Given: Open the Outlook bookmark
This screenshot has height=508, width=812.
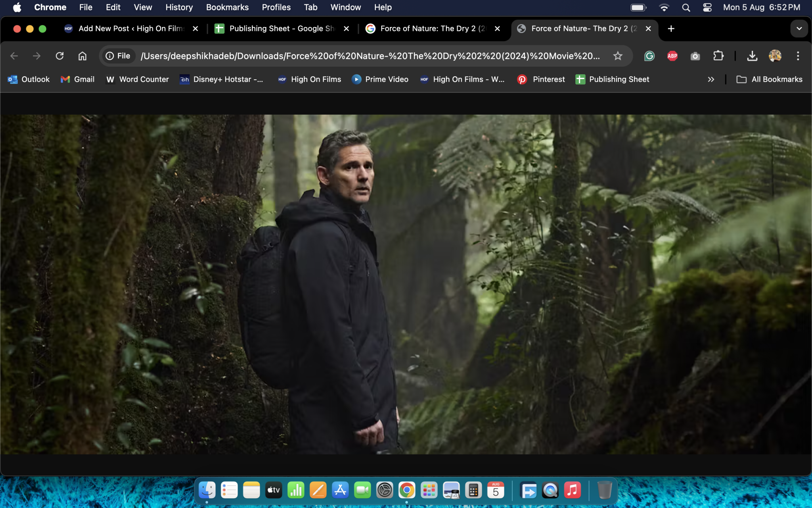Looking at the screenshot, I should pyautogui.click(x=29, y=79).
